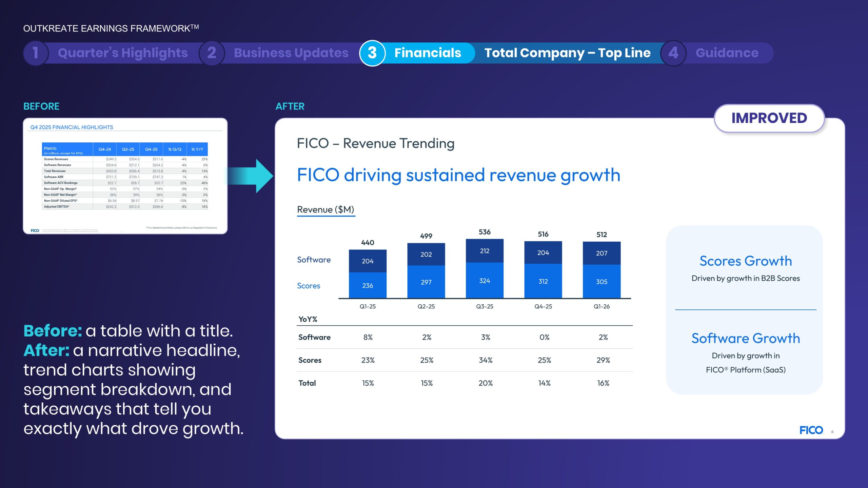Click the Q1-26 total value 512

pos(601,235)
